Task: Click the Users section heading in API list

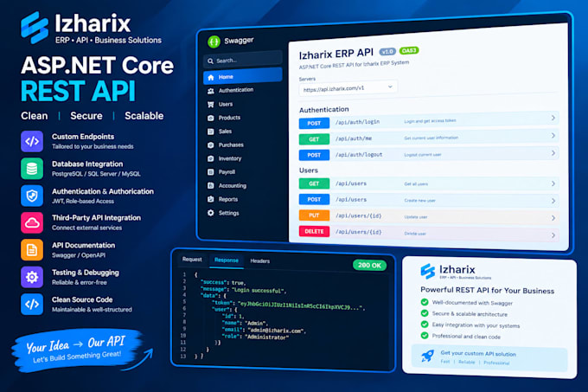Action: (x=309, y=170)
